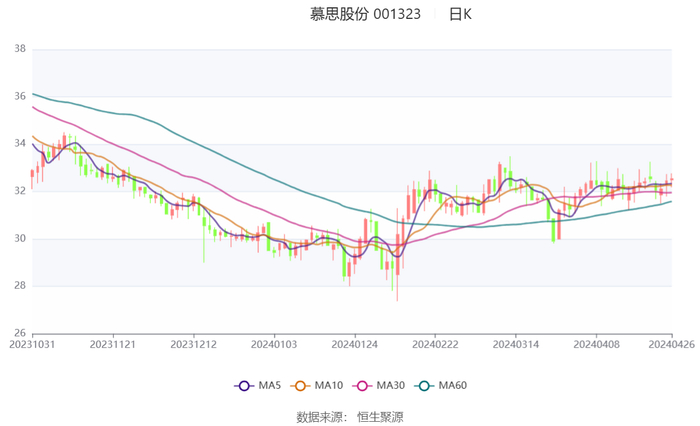Image resolution: width=700 pixels, height=426 pixels.
Task: Click the 32 price axis label
Action: [19, 191]
